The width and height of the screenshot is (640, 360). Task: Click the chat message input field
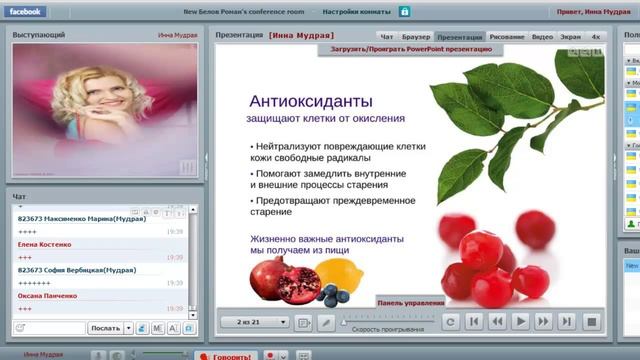[49, 328]
